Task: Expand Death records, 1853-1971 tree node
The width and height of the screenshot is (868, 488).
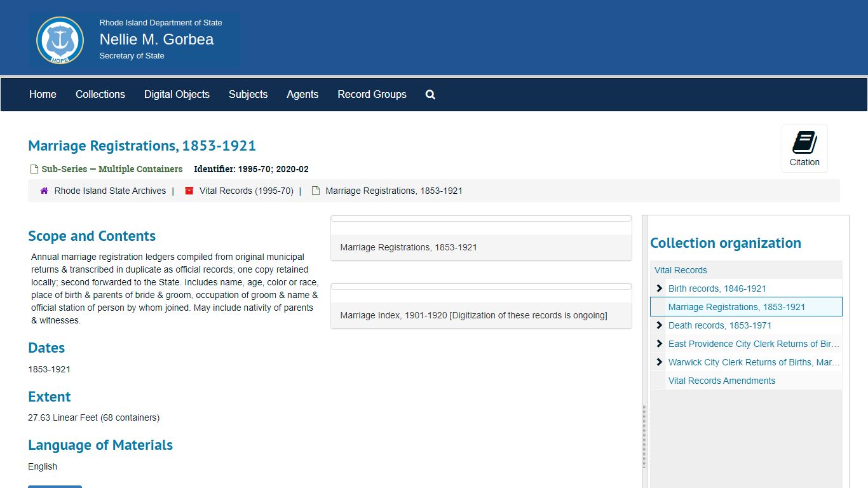Action: [x=659, y=325]
